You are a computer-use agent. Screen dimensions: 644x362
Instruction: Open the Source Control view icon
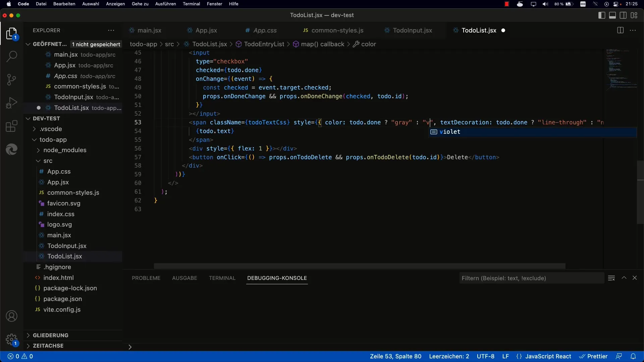click(12, 79)
